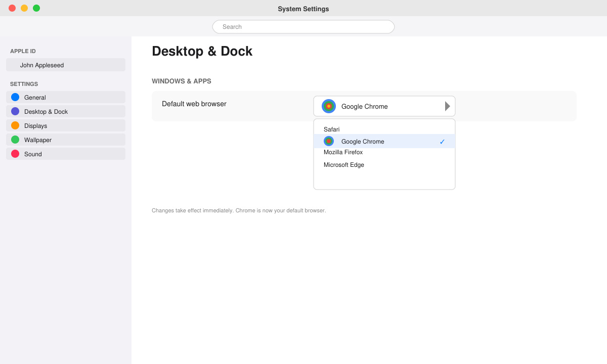Open Sound settings
Viewport: 607px width, 364px height.
coord(66,154)
